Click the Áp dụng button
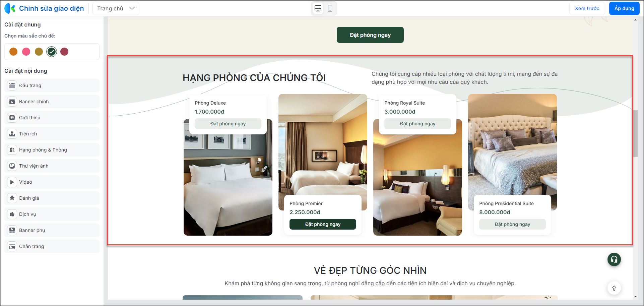Viewport: 644px width, 306px height. pos(624,8)
